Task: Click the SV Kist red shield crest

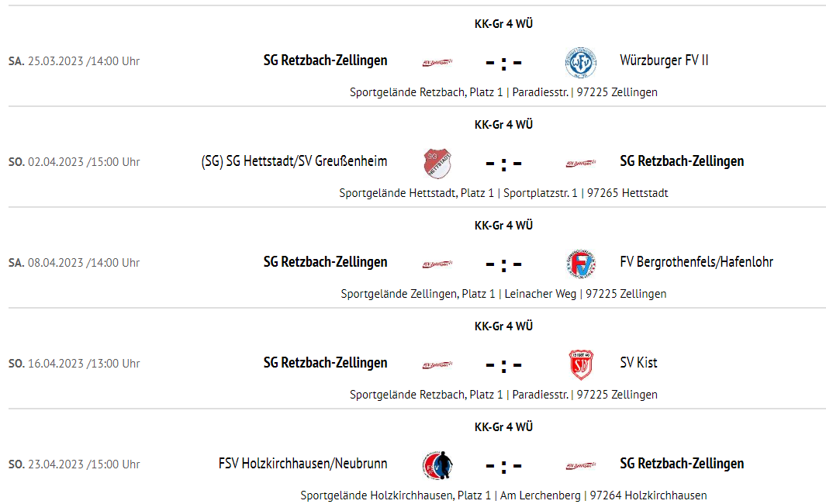Action: [x=581, y=364]
